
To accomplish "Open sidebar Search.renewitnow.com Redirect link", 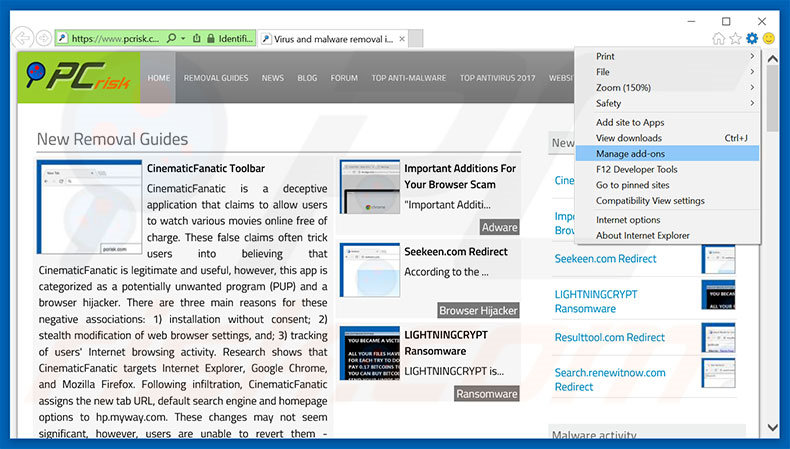I will (x=610, y=379).
